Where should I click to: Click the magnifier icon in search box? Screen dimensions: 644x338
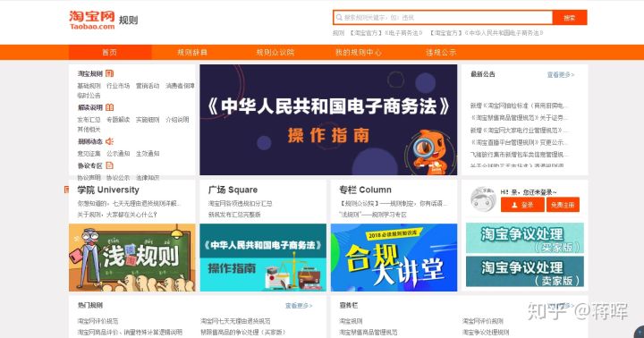[339, 18]
